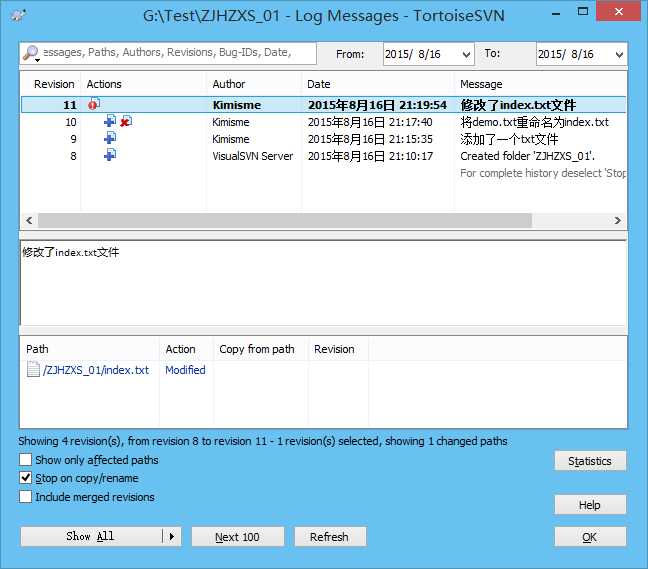Enable Show only affected paths checkbox
Viewport: 648px width, 569px height.
coord(25,459)
